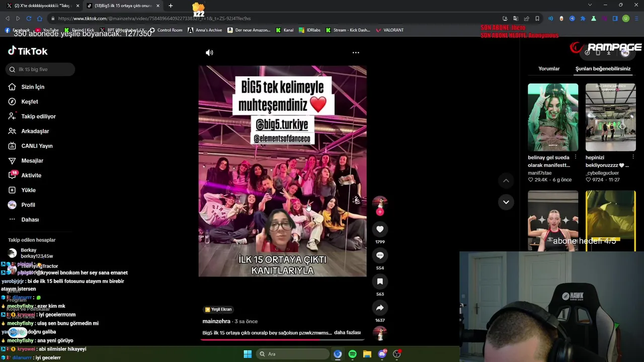Open the sound disc avatar below share

click(x=380, y=333)
